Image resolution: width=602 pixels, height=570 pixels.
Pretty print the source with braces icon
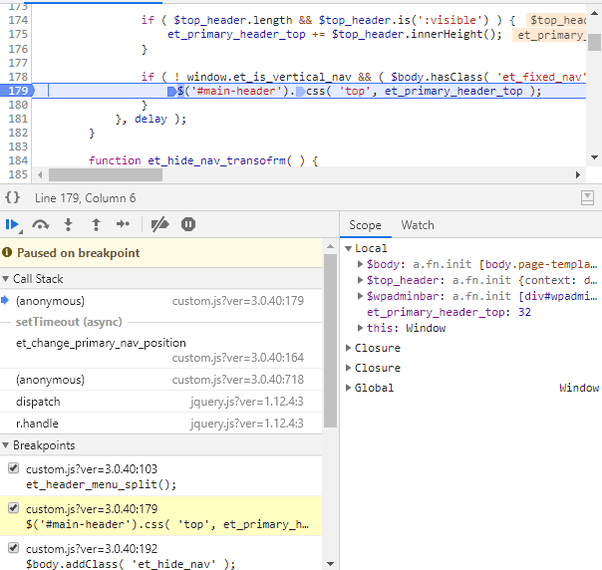tap(12, 198)
